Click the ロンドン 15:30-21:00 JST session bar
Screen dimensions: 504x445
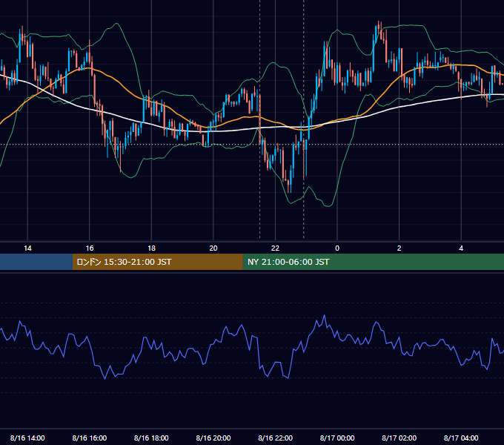157,262
